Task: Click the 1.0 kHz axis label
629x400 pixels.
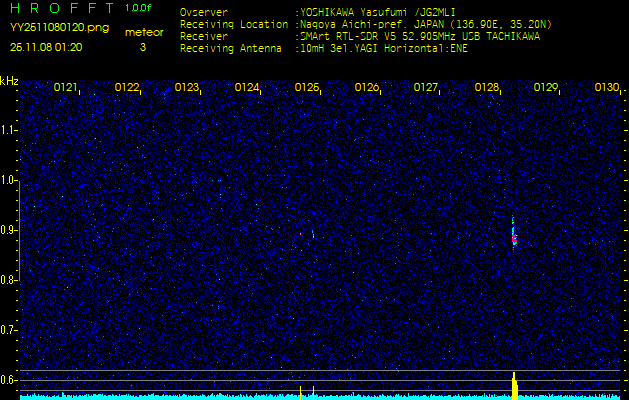Action: [x=8, y=181]
